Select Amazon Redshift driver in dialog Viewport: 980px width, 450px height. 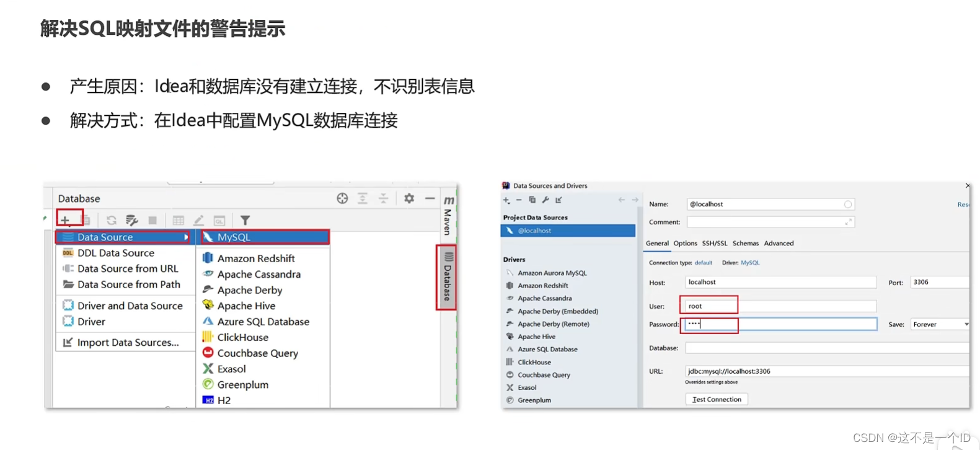[542, 286]
